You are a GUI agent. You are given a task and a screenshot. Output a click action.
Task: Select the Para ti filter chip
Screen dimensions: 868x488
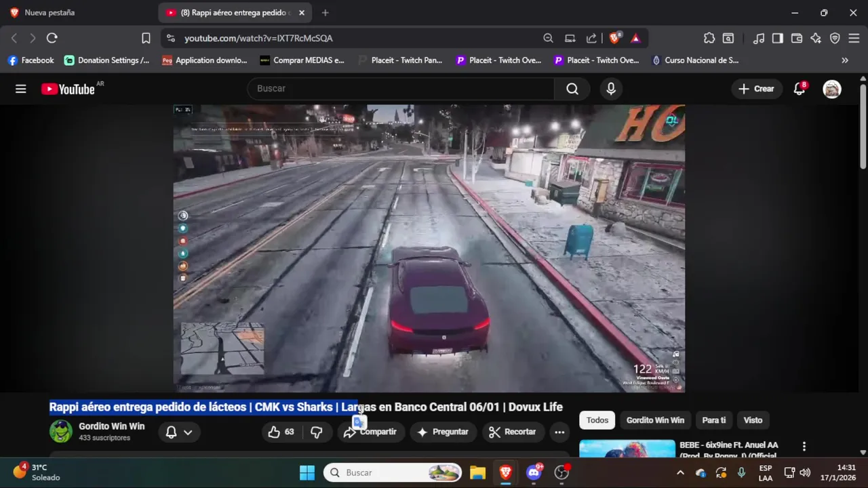[x=713, y=420]
